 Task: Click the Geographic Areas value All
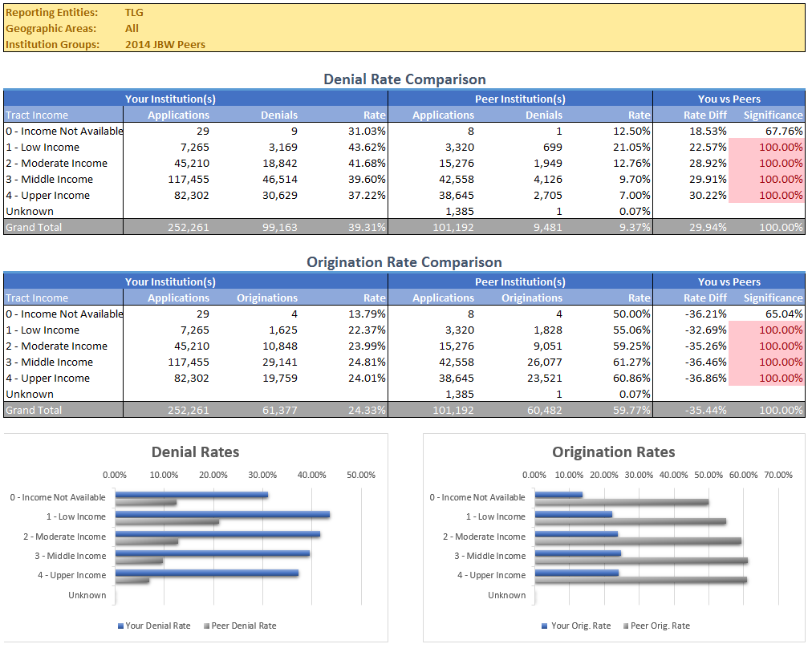[132, 28]
